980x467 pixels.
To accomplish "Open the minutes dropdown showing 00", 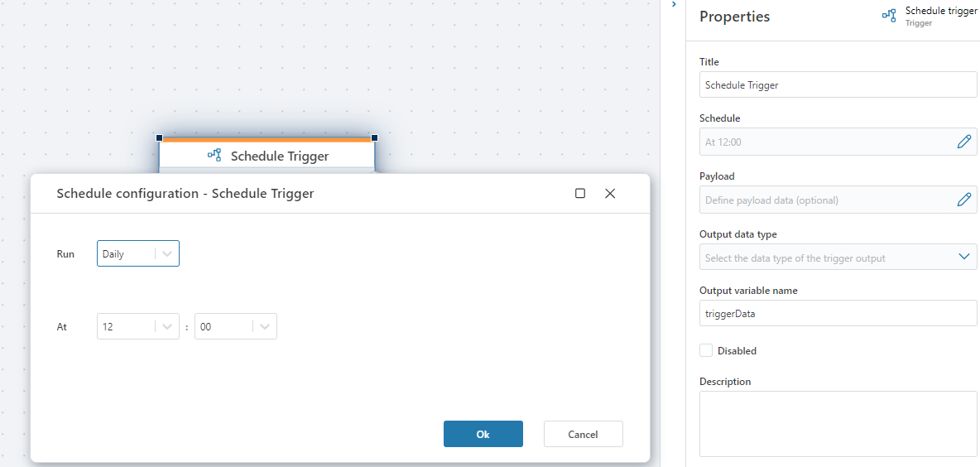I will (x=235, y=327).
